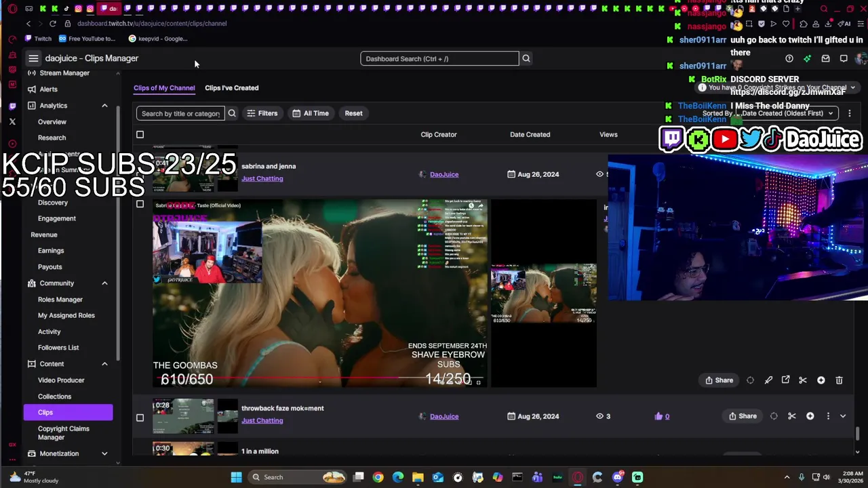Click the Twitch bookmark in bookmarks bar
Image resolution: width=868 pixels, height=488 pixels.
(x=38, y=39)
